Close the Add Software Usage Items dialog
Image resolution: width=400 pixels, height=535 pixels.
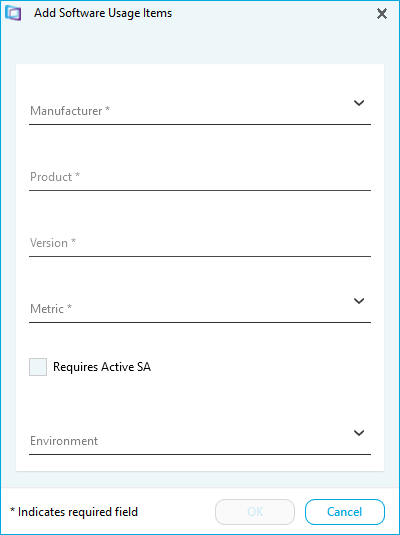[382, 14]
